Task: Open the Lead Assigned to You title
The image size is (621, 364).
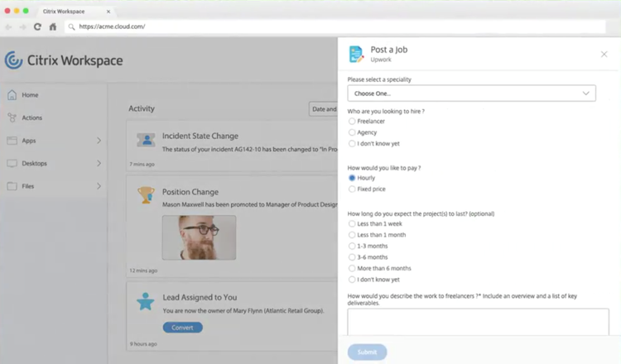Action: pos(200,297)
